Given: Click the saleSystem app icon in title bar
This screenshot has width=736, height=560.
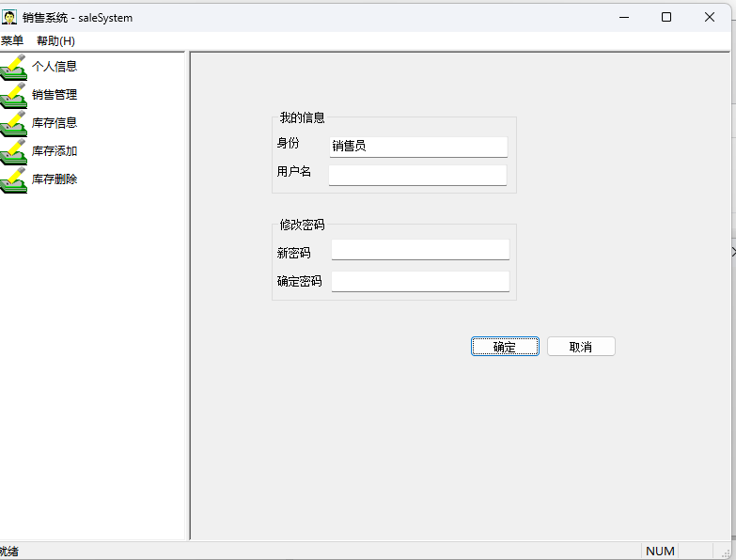Looking at the screenshot, I should pyautogui.click(x=8, y=17).
